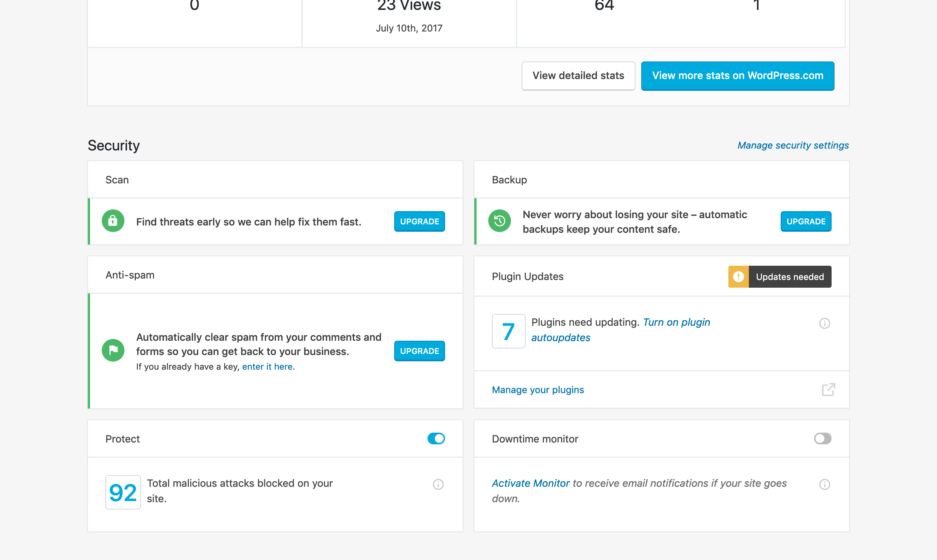Open the enter it here key link
Image resolution: width=937 pixels, height=560 pixels.
[x=267, y=366]
